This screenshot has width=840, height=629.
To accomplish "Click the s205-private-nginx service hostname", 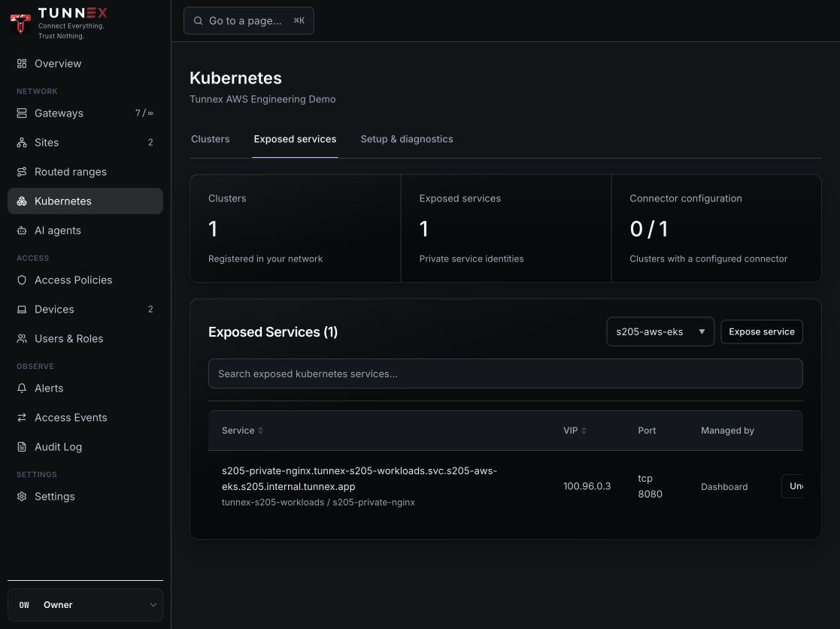I will 359,479.
